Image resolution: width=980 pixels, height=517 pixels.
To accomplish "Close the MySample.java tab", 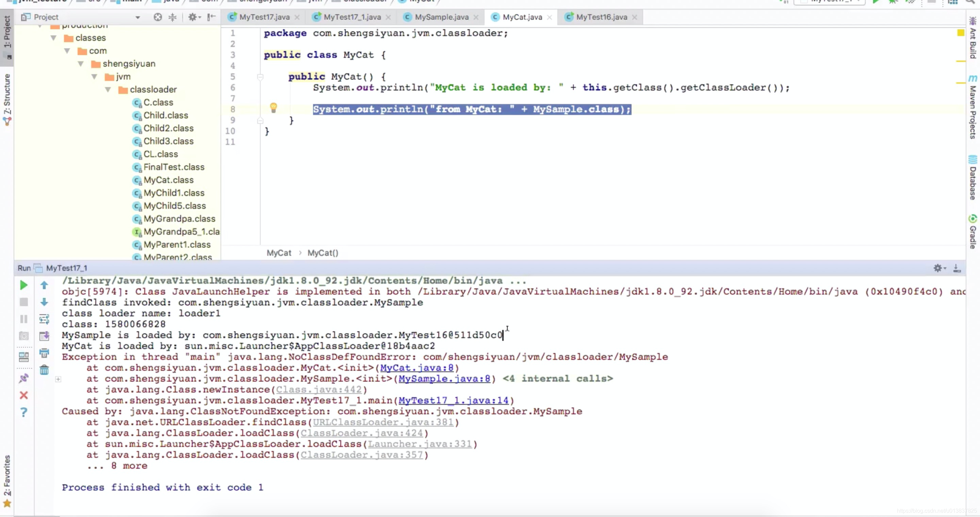I will click(x=476, y=17).
